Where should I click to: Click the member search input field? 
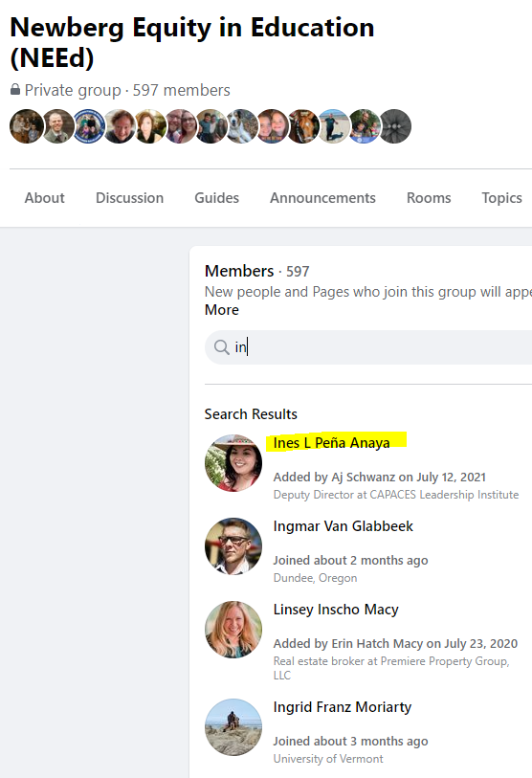click(x=368, y=347)
